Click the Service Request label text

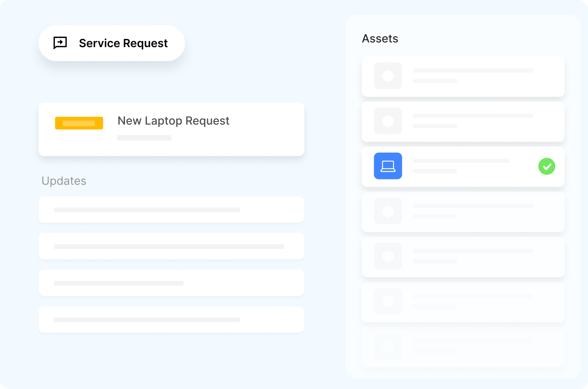click(123, 43)
